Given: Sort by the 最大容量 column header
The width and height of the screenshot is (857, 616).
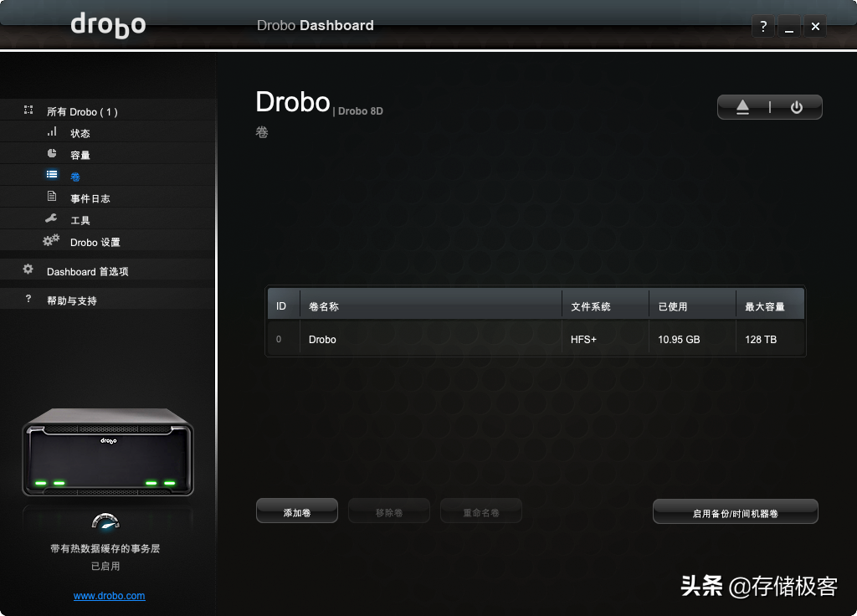Looking at the screenshot, I should (770, 305).
